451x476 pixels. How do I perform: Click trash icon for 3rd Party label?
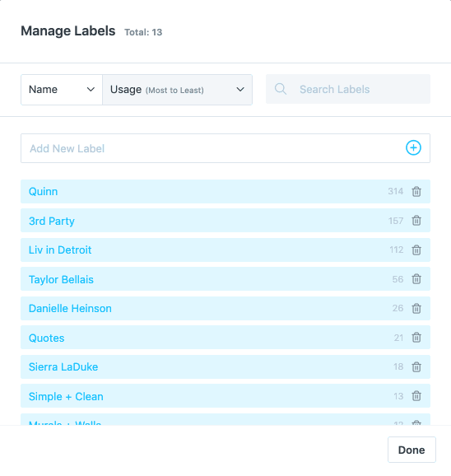coord(416,221)
